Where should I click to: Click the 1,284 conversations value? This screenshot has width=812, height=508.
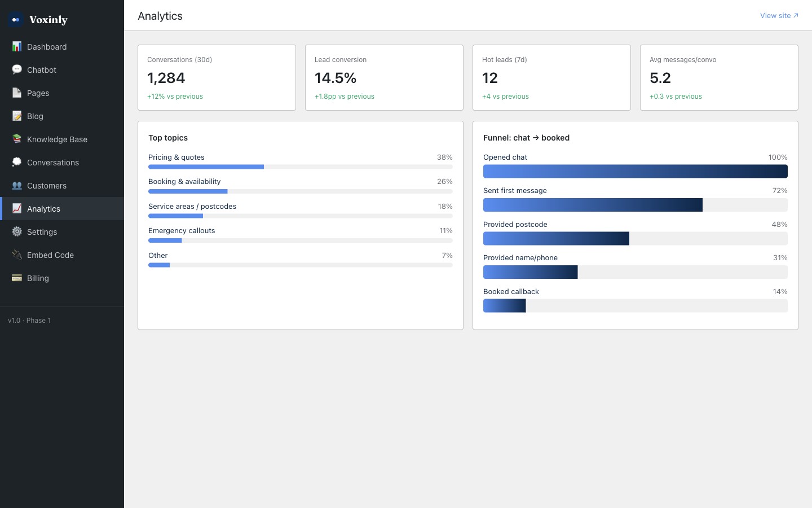pyautogui.click(x=166, y=78)
